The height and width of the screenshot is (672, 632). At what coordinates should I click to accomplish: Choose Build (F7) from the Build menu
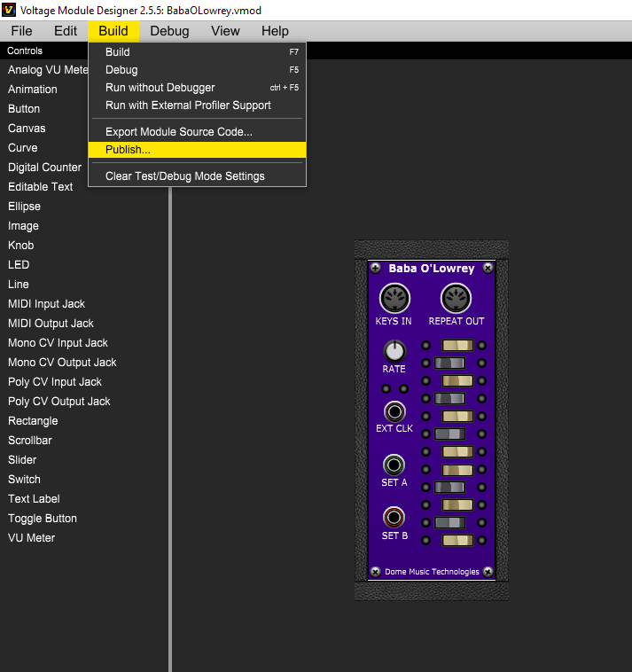[x=197, y=51]
